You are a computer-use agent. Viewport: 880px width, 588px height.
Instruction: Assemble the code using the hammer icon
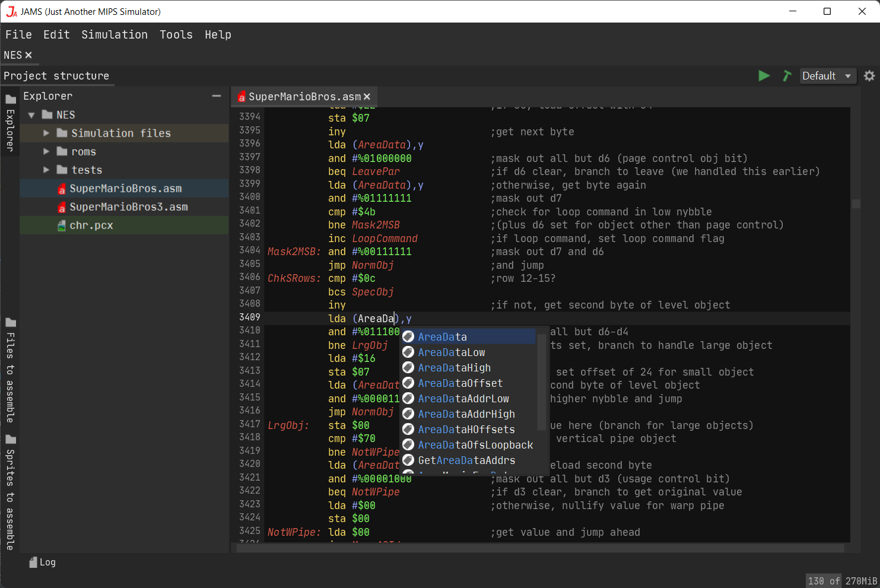(786, 76)
